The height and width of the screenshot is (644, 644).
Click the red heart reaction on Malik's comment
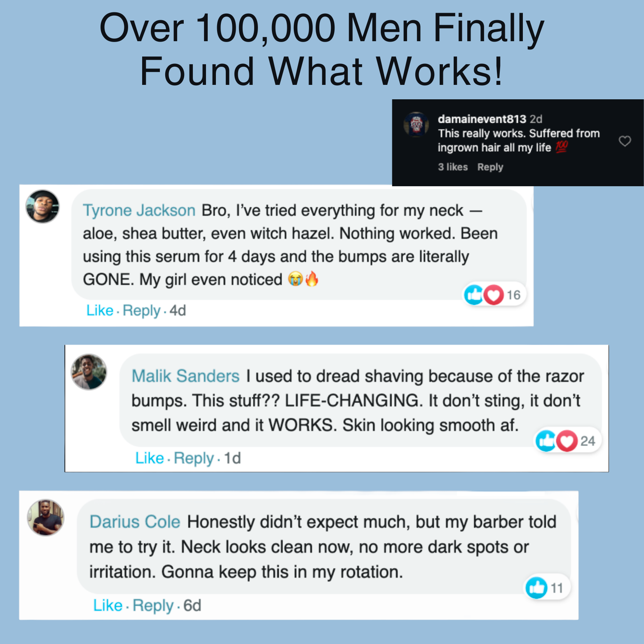[566, 441]
